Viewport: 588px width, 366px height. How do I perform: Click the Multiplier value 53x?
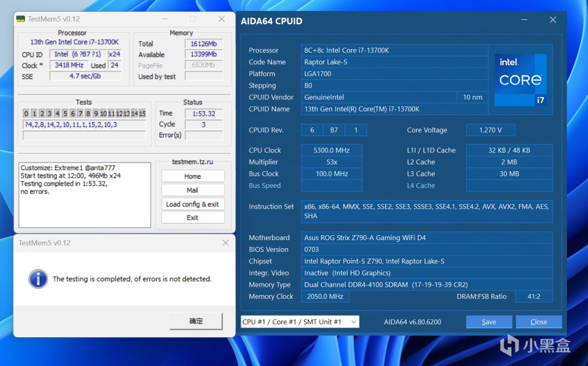(332, 162)
